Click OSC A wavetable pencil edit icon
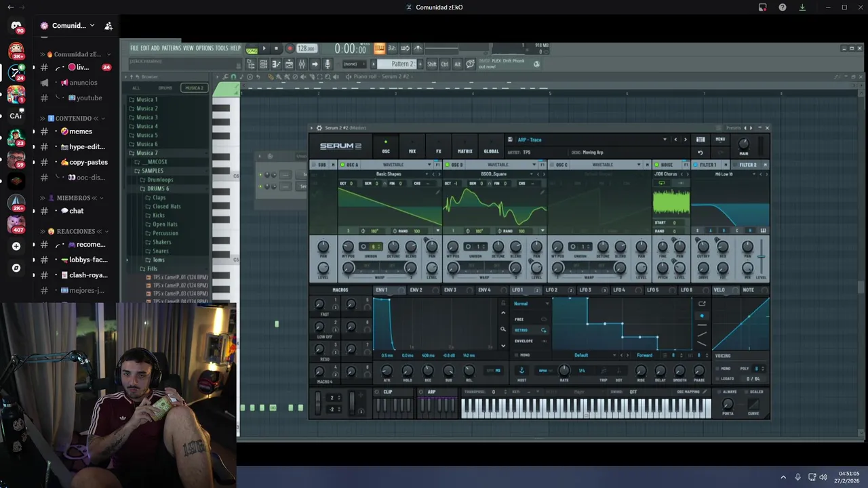The height and width of the screenshot is (488, 868). pyautogui.click(x=438, y=192)
